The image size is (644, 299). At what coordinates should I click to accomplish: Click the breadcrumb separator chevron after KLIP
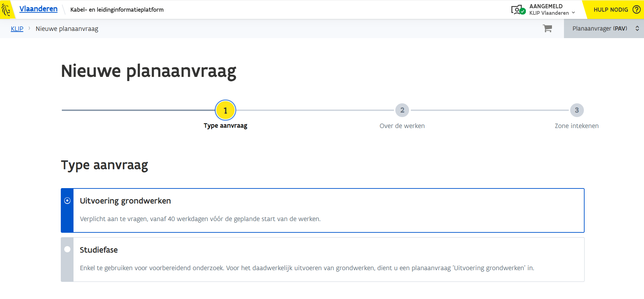(30, 28)
